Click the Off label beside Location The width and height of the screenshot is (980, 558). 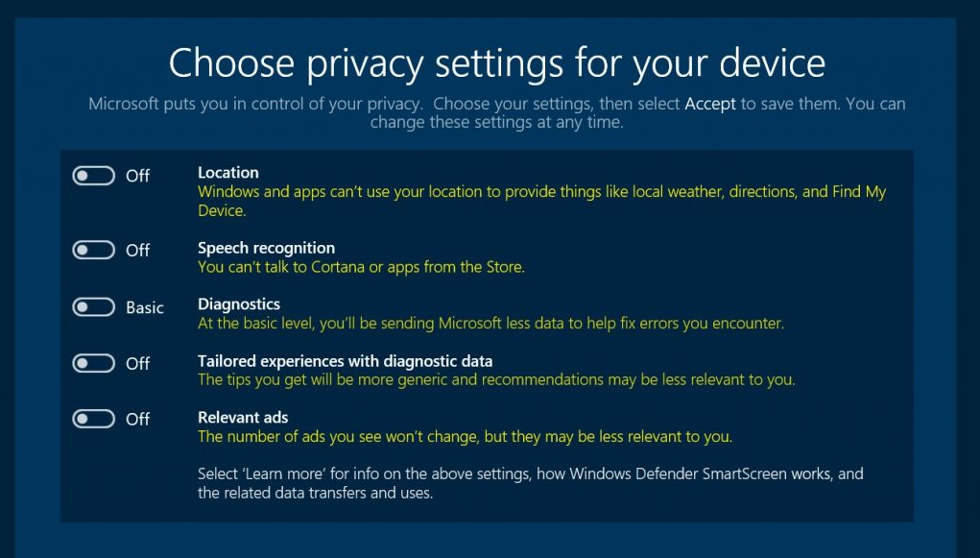tap(138, 176)
